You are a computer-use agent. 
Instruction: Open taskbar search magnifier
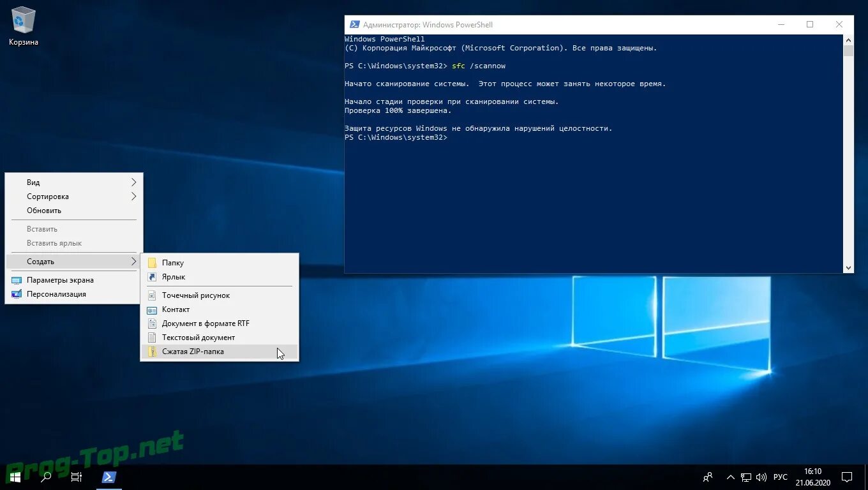point(46,477)
